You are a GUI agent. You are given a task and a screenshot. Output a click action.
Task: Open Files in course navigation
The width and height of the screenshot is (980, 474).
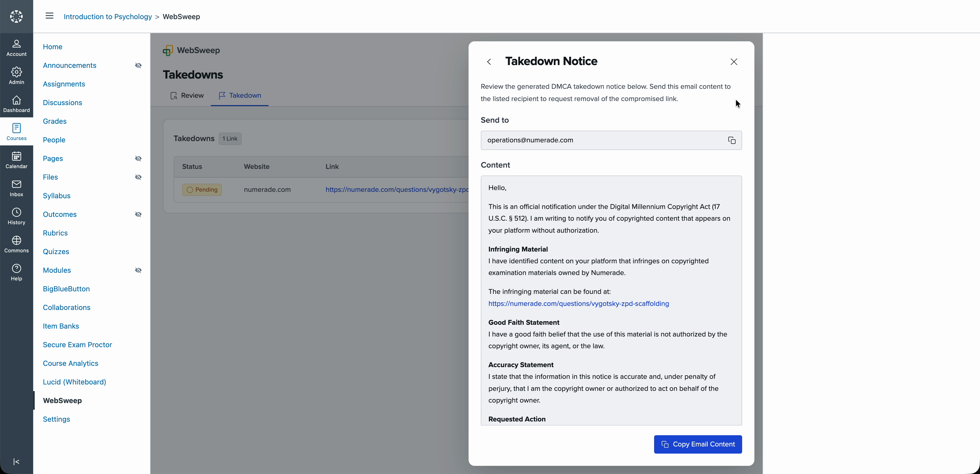point(50,177)
